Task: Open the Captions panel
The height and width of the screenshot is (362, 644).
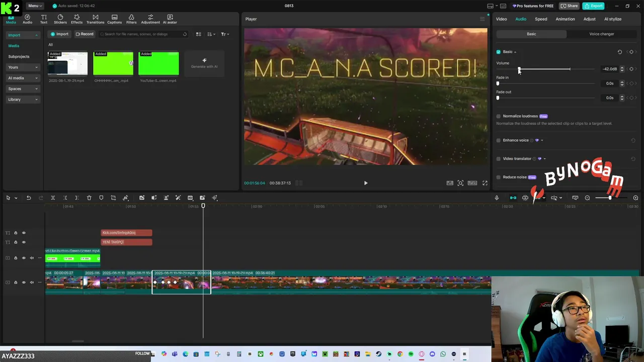Action: pyautogui.click(x=114, y=19)
